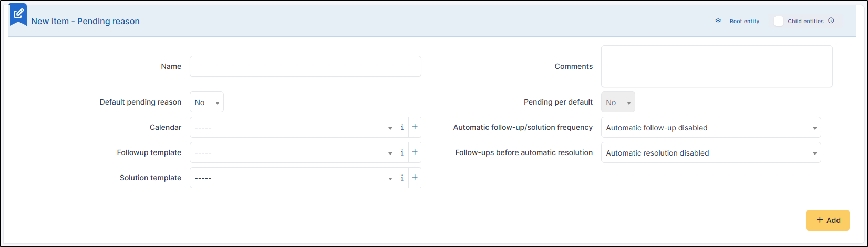Click the Root entity layers icon
Screen dimensions: 868x247
718,21
